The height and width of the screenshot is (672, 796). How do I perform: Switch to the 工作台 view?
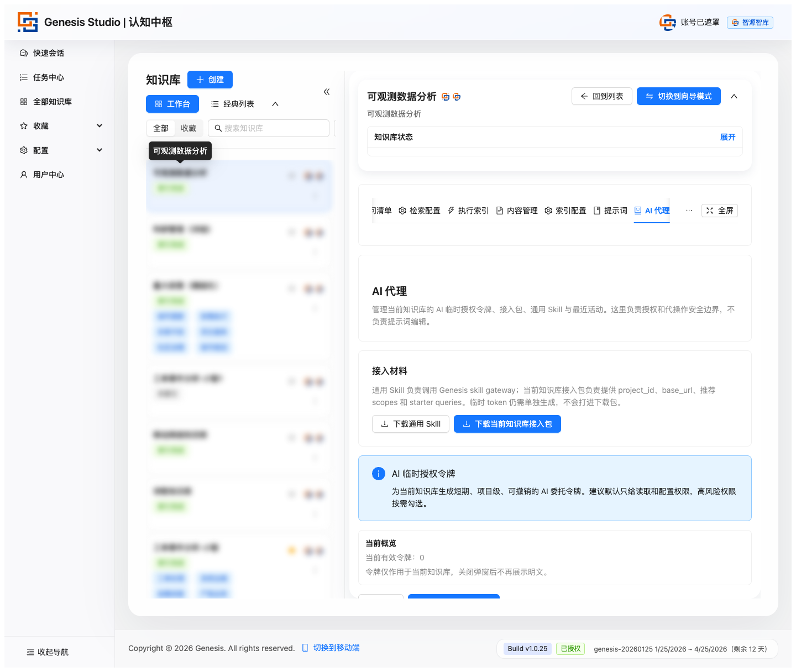pyautogui.click(x=172, y=104)
